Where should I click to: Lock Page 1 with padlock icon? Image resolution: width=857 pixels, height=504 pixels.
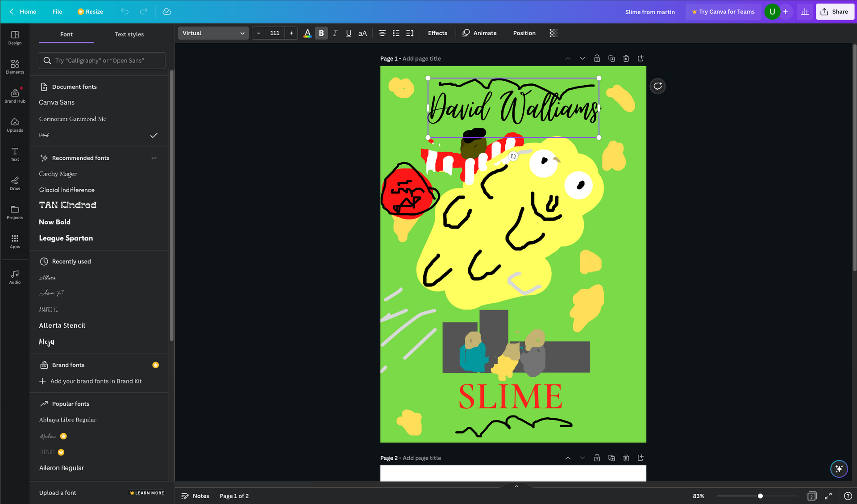tap(597, 58)
